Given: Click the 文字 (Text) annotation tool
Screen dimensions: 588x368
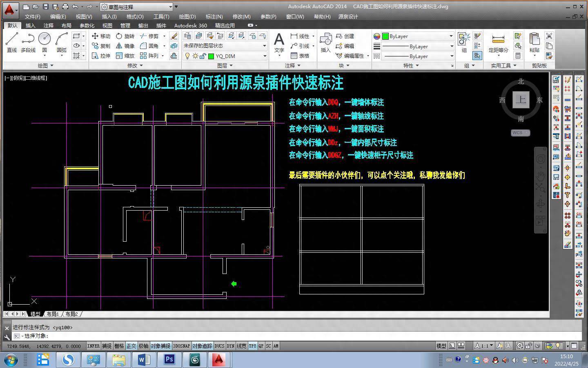Looking at the screenshot, I should point(279,43).
